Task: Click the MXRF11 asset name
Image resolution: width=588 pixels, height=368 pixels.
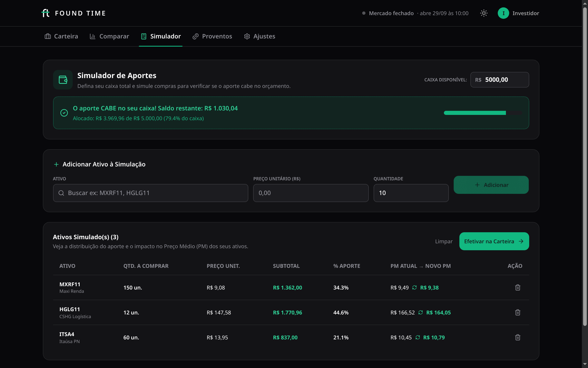Action: pyautogui.click(x=70, y=284)
